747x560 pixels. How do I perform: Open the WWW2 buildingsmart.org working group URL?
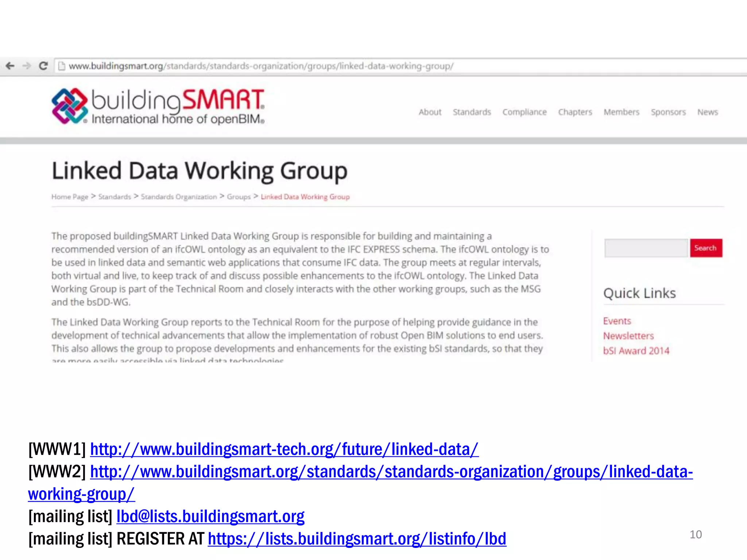click(x=360, y=483)
